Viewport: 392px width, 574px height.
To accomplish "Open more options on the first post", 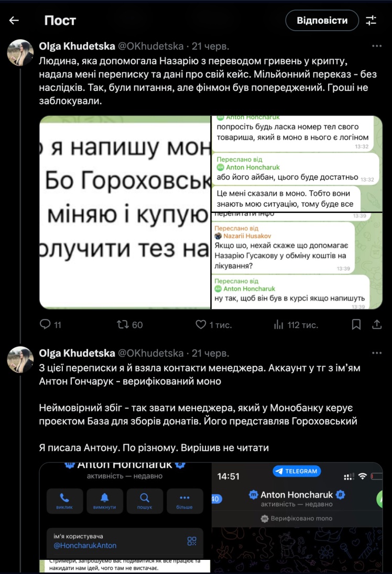I will 376,46.
